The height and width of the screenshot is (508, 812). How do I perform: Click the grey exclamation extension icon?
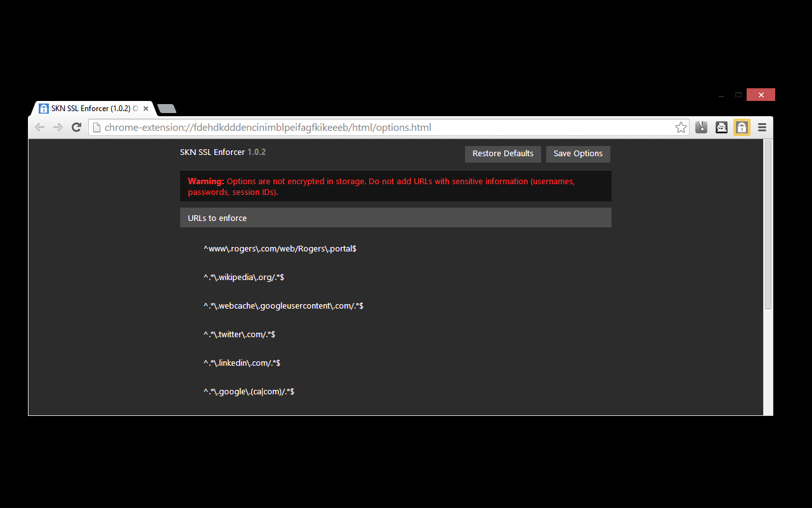(701, 128)
